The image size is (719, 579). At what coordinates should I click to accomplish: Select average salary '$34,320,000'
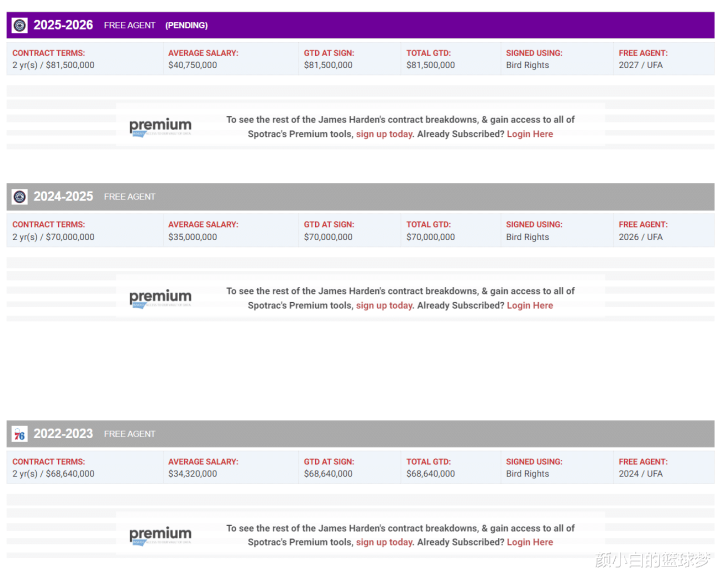pos(193,474)
